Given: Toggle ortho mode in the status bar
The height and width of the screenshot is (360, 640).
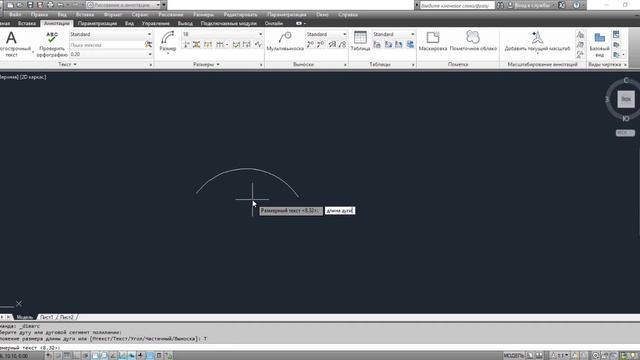Looking at the screenshot, I should click(76, 356).
